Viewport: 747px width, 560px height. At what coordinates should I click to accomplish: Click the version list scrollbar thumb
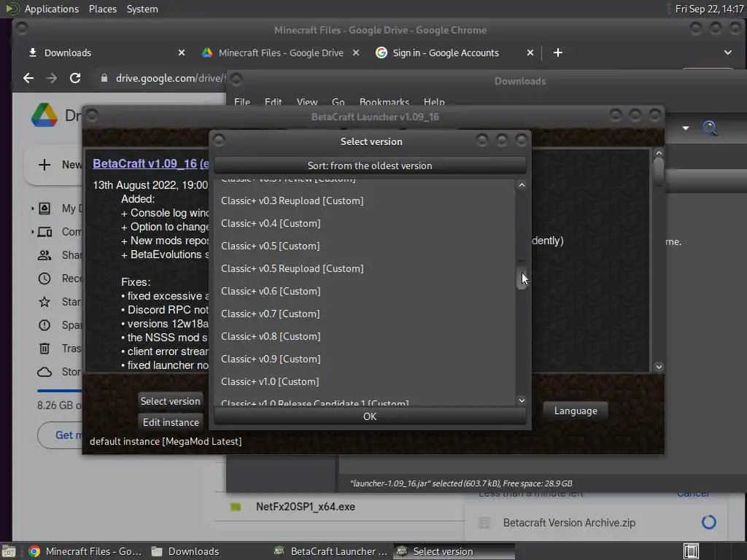pos(522,275)
